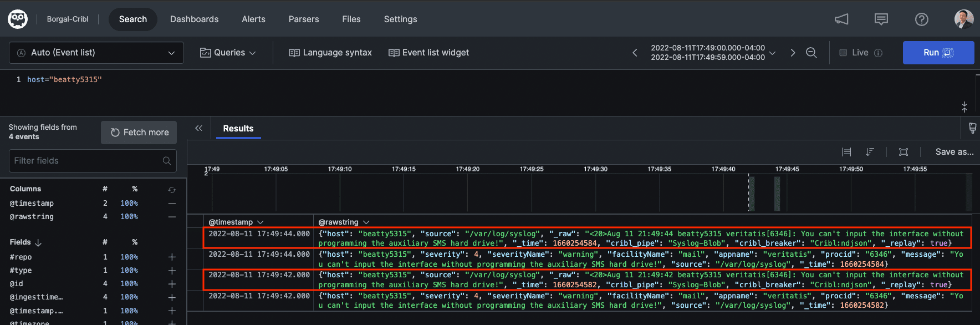Open the format paintbrush panel icon
This screenshot has width=980, height=325.
972,128
